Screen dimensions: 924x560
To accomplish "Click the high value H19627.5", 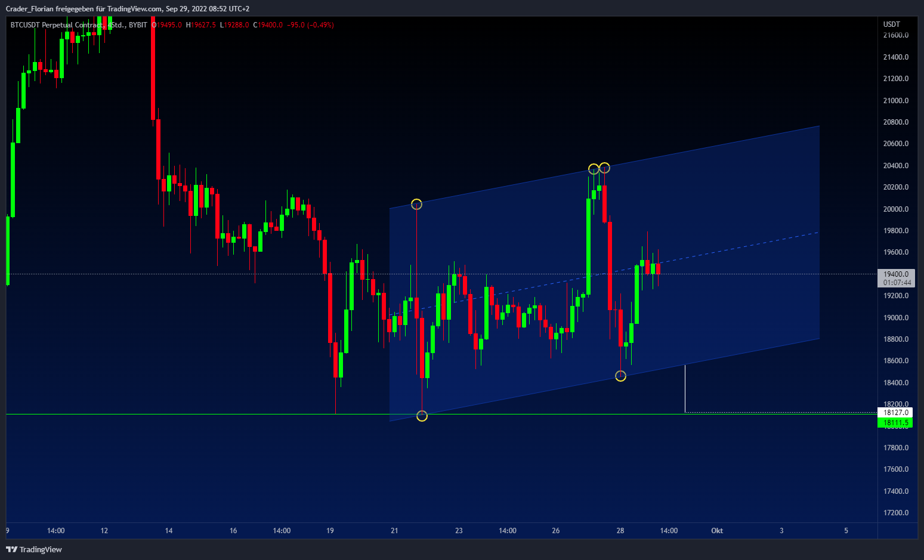I will pos(201,25).
